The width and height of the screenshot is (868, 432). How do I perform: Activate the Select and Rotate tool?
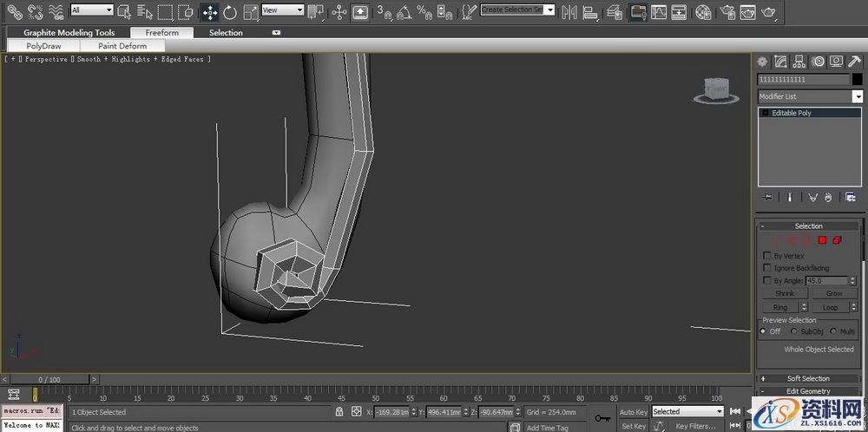pyautogui.click(x=230, y=12)
